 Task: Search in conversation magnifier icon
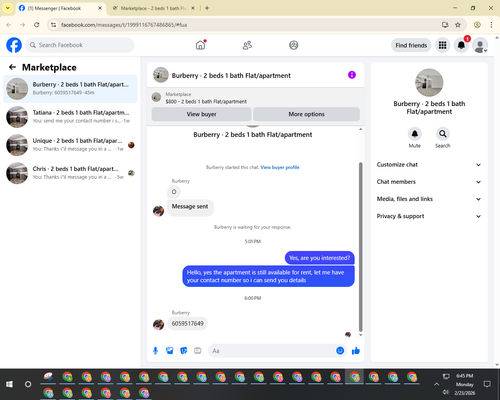443,134
